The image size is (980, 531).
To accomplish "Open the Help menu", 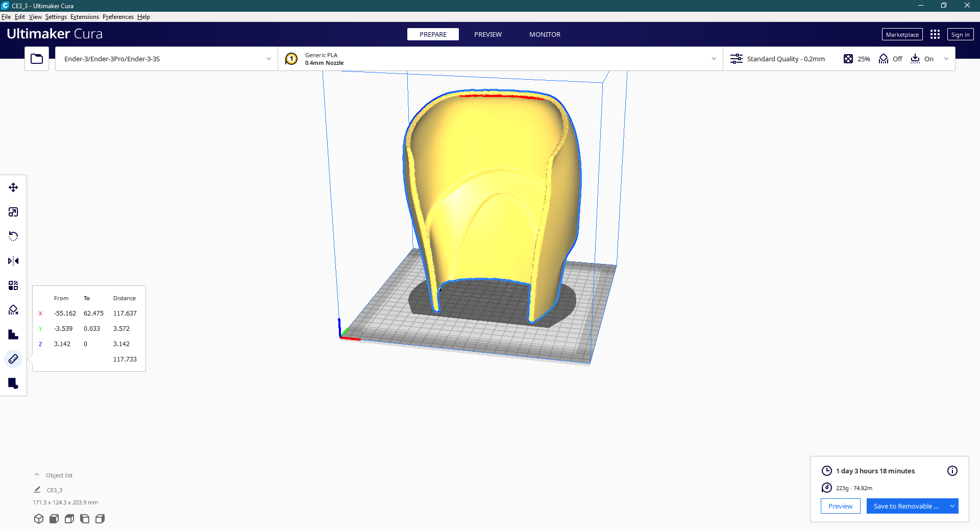I will coord(143,17).
